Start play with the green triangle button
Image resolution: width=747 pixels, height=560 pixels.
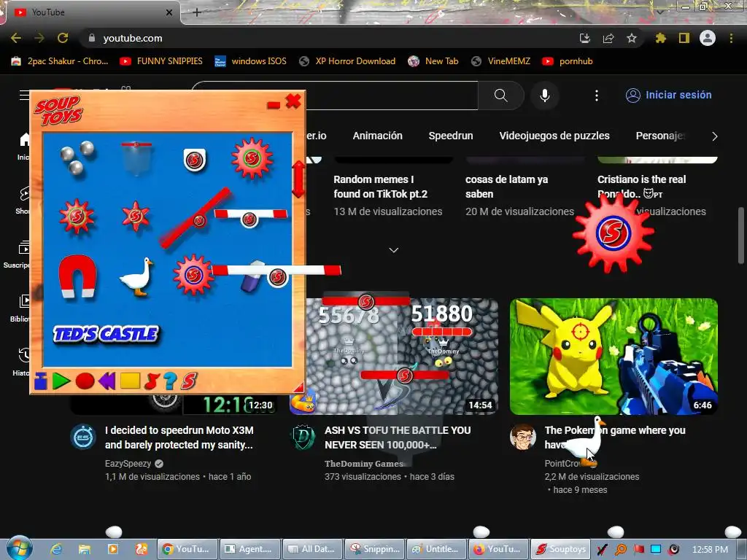(x=61, y=381)
